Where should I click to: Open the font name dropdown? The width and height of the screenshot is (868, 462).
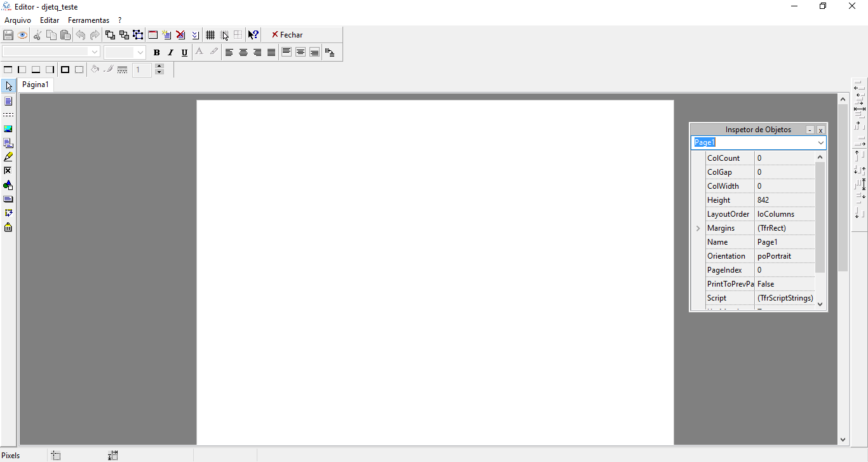coord(95,52)
